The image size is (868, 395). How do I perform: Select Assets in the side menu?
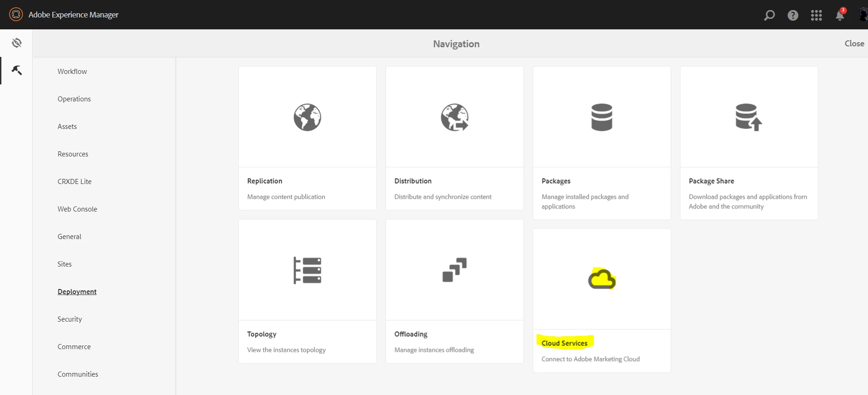(67, 126)
